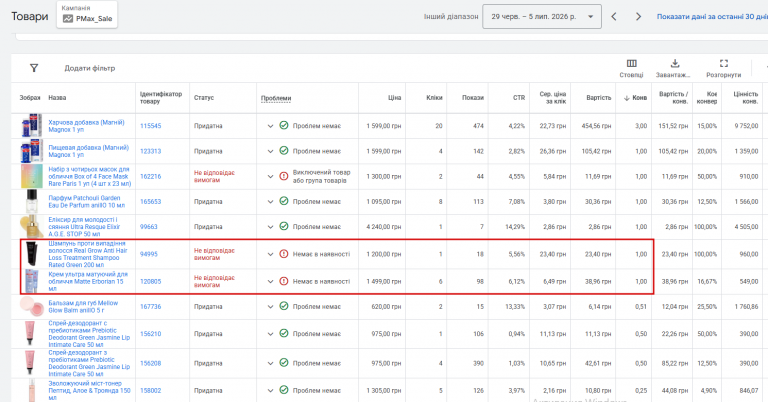Open the date range dropdown

(542, 17)
